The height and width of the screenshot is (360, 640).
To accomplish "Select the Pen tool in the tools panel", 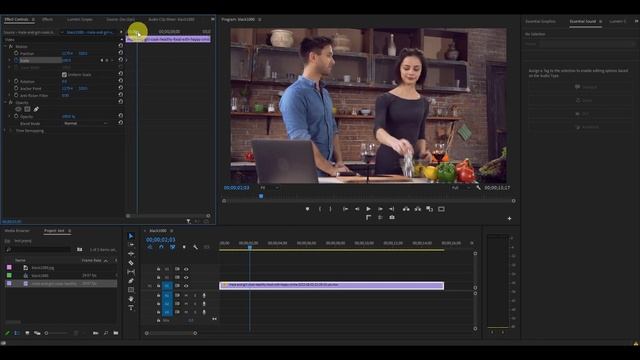I will click(x=131, y=281).
